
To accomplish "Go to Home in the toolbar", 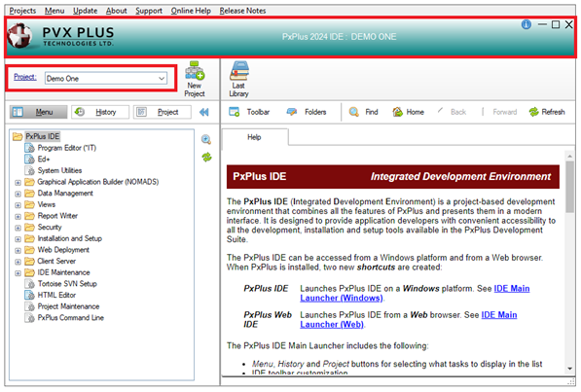I will point(408,112).
